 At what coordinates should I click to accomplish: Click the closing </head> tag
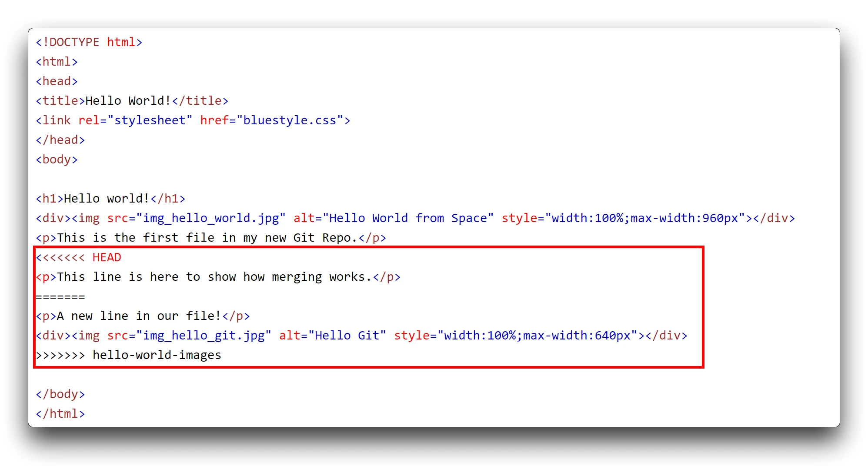60,140
